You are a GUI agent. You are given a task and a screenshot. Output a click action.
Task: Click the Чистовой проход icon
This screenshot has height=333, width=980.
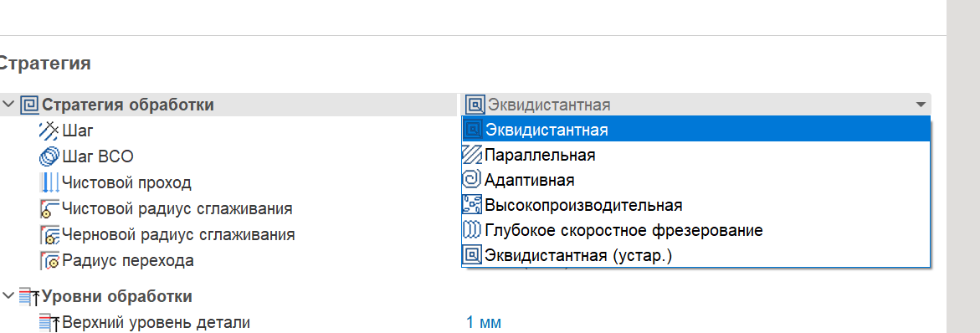coord(49,182)
